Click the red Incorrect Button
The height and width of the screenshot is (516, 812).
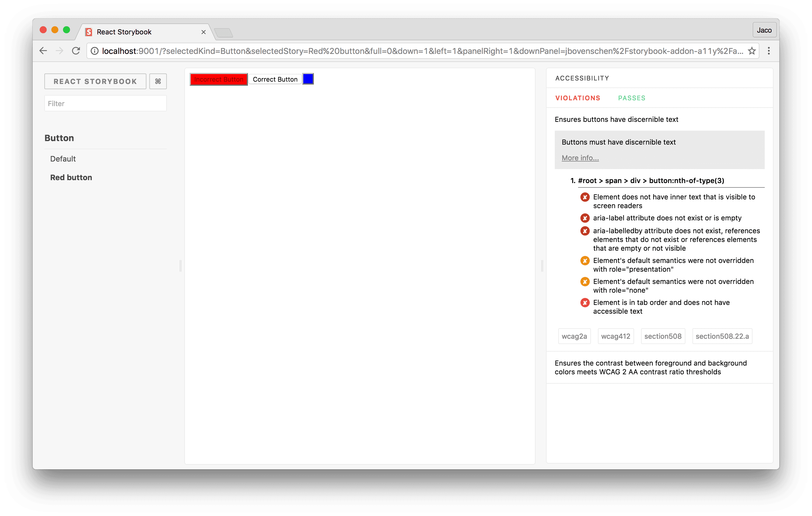click(218, 80)
